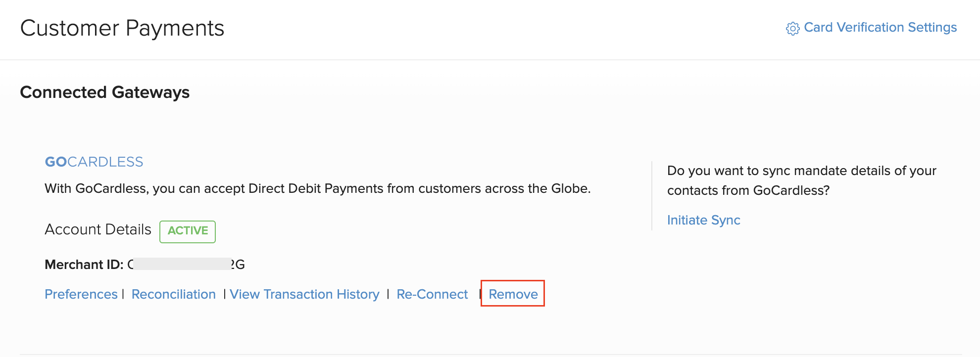Click the Account Details label
This screenshot has width=980, height=357.
pyautogui.click(x=98, y=229)
